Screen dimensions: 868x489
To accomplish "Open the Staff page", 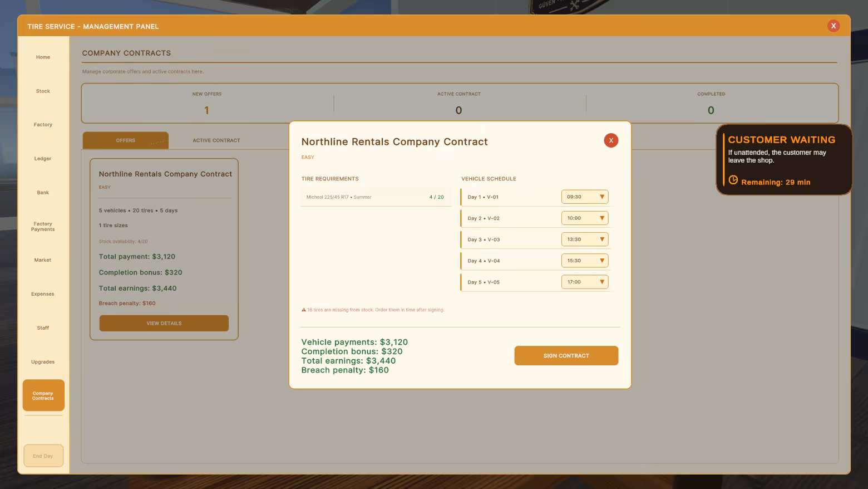I will pos(43,328).
